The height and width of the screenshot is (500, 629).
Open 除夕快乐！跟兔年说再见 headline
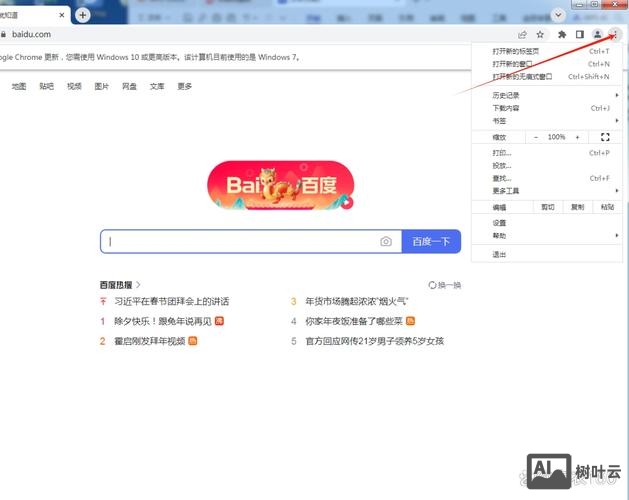(163, 321)
